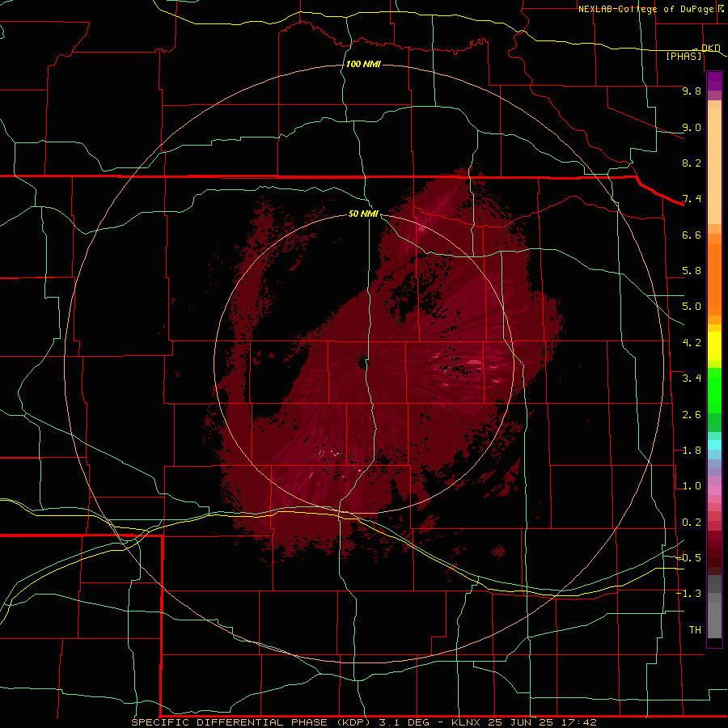The image size is (728, 728).
Task: Click the radar site at the center of the rings
Action: point(362,362)
